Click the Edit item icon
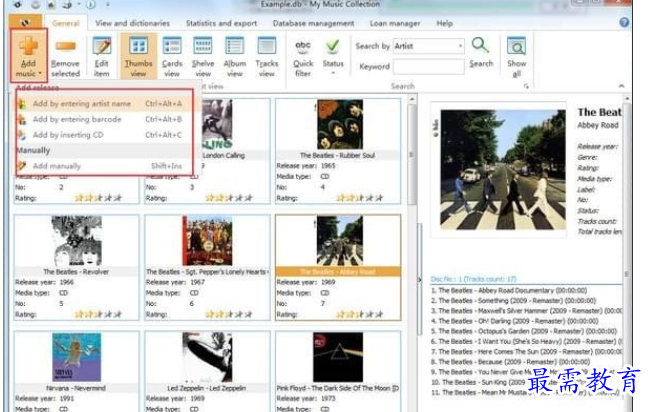Image resolution: width=649 pixels, height=412 pixels. pyautogui.click(x=101, y=55)
